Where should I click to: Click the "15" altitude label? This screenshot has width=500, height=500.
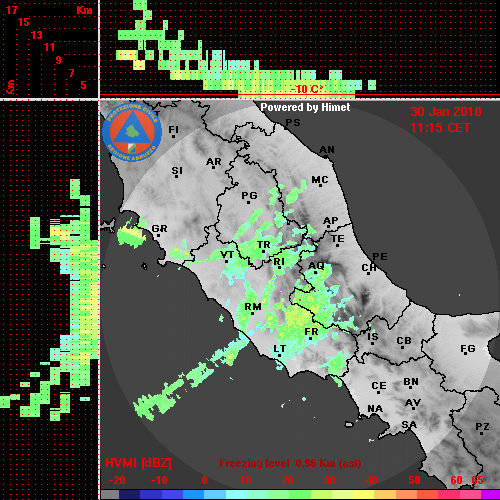click(x=24, y=22)
